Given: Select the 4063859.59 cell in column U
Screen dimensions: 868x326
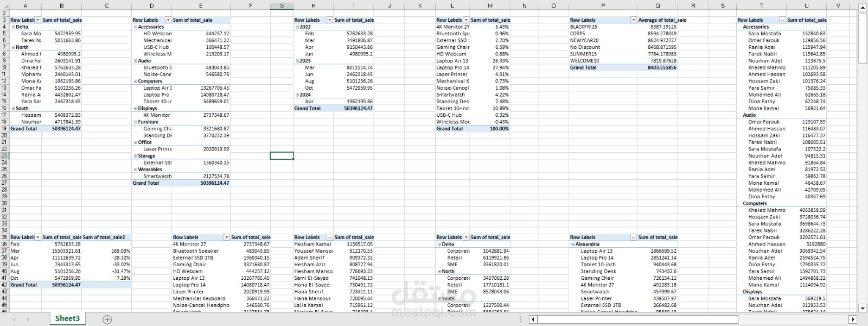Looking at the screenshot, I should click(806, 210).
